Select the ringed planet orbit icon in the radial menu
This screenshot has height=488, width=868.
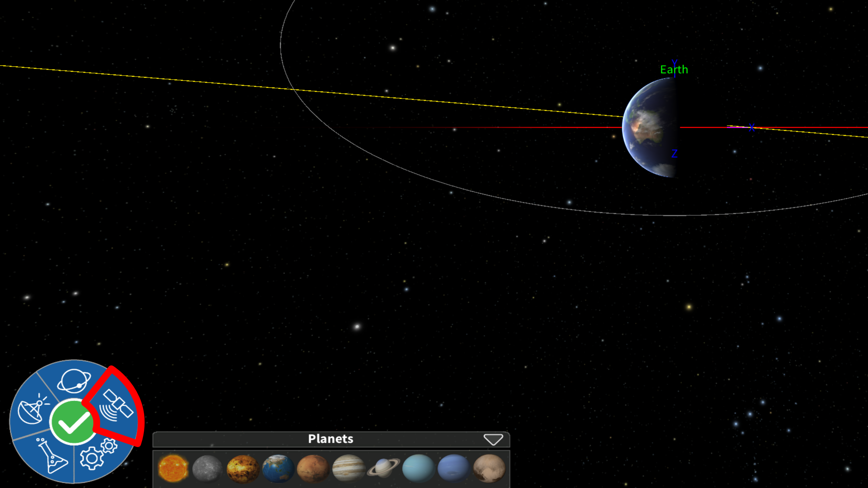point(74,381)
